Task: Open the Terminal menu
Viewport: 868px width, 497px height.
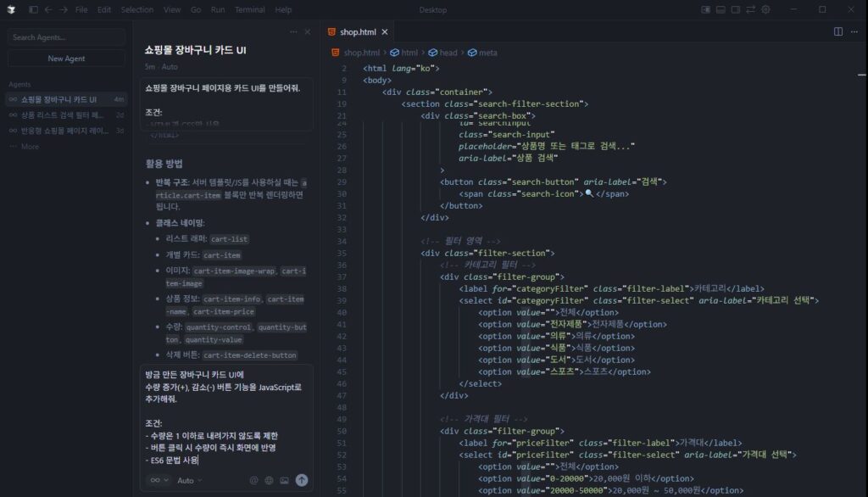Action: click(x=250, y=9)
